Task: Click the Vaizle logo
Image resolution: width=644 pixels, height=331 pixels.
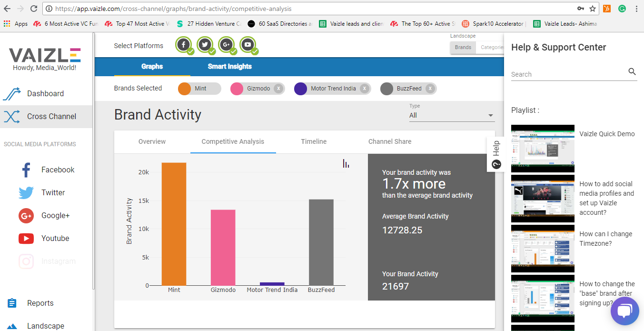Action: point(45,55)
